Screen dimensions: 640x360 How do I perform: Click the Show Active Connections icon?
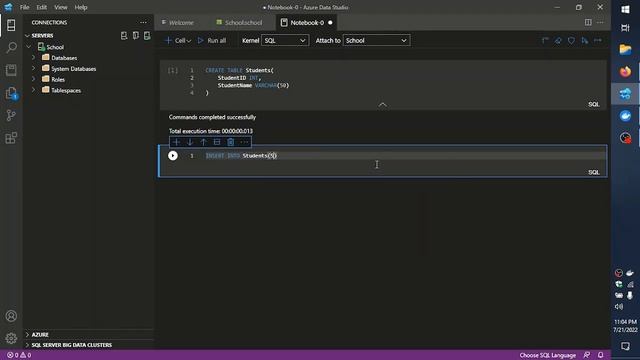[147, 36]
